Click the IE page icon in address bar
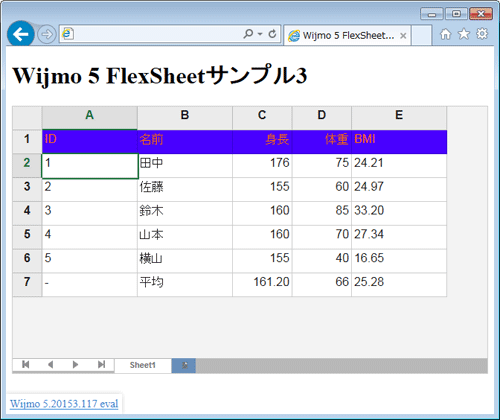The image size is (500, 420). [x=68, y=34]
